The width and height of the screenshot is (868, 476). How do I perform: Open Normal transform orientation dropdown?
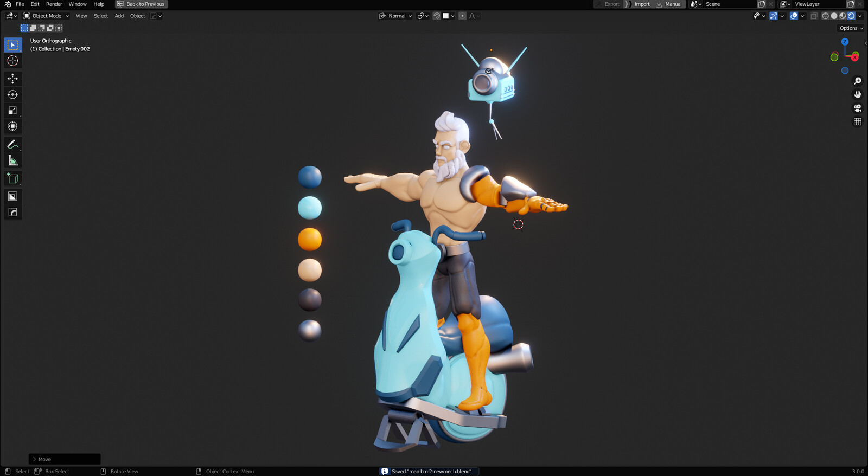(x=395, y=16)
